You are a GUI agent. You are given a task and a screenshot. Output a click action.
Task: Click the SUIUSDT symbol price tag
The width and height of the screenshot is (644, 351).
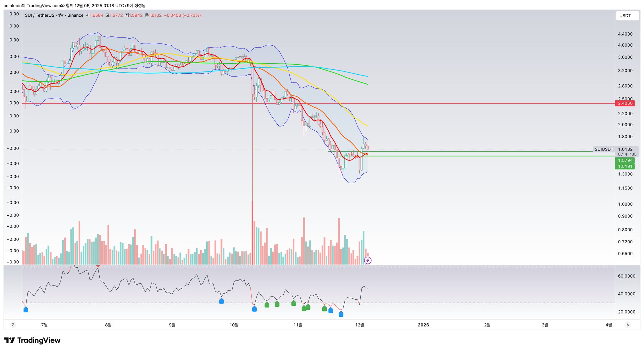(604, 149)
